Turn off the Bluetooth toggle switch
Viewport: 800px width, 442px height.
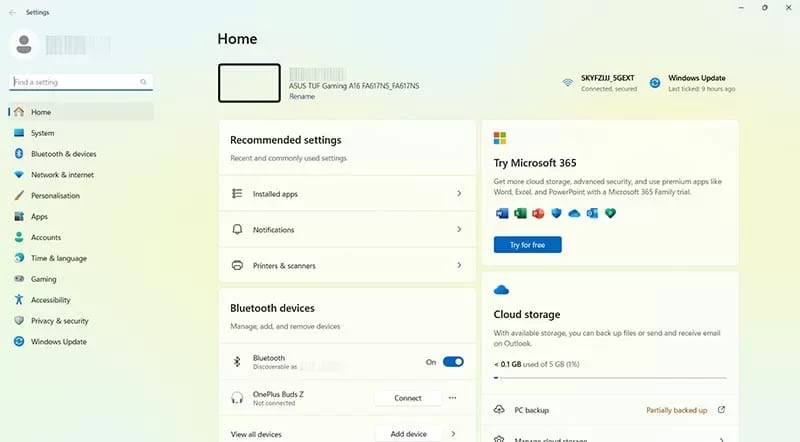coord(453,362)
